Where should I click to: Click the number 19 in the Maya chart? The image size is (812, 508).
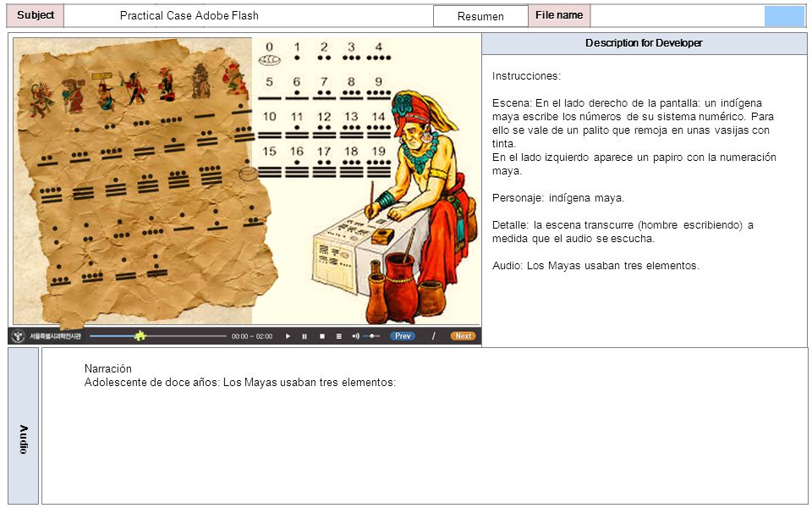point(379,152)
